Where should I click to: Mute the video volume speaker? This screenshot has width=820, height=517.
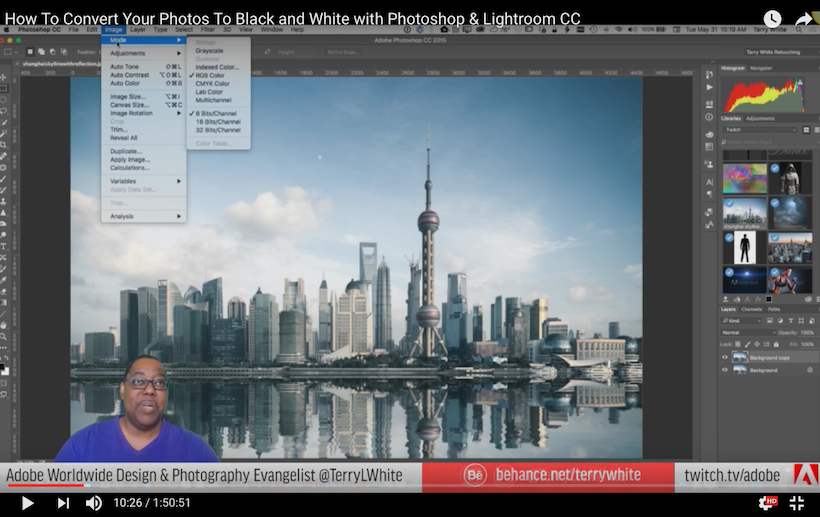tap(94, 503)
